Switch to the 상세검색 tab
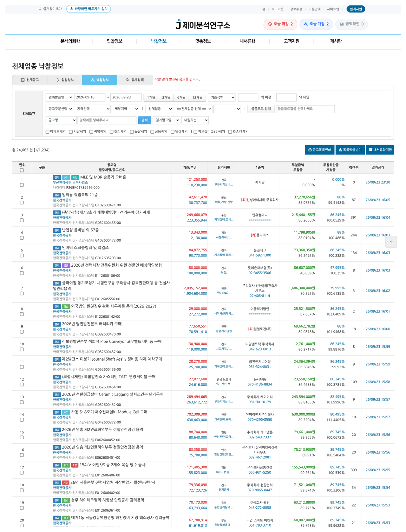The height and width of the screenshot is (532, 406). (135, 80)
